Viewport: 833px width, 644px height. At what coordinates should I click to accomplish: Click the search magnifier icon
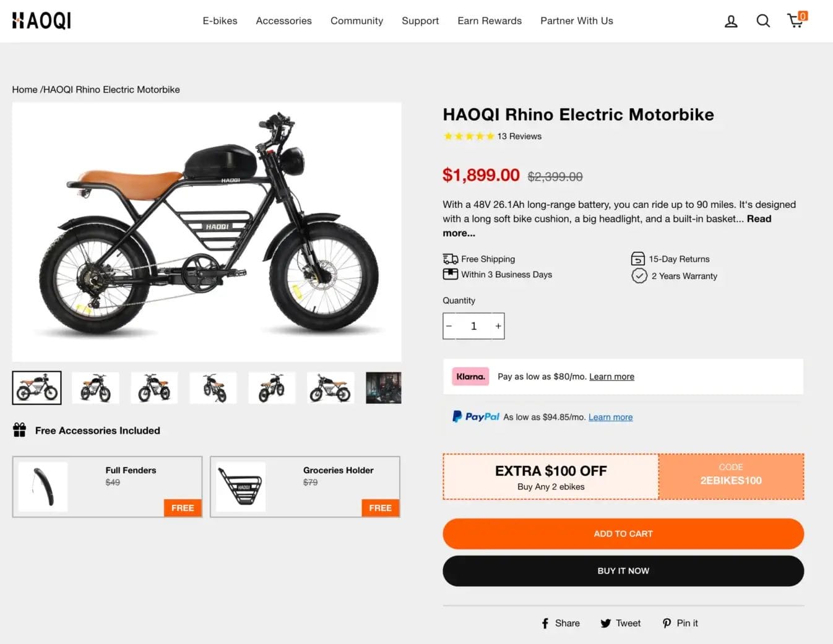[x=763, y=21]
